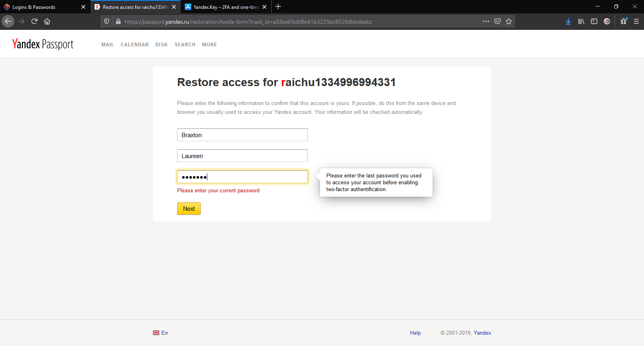644x346 pixels.
Task: Open tracking protection shield icon
Action: [107, 21]
